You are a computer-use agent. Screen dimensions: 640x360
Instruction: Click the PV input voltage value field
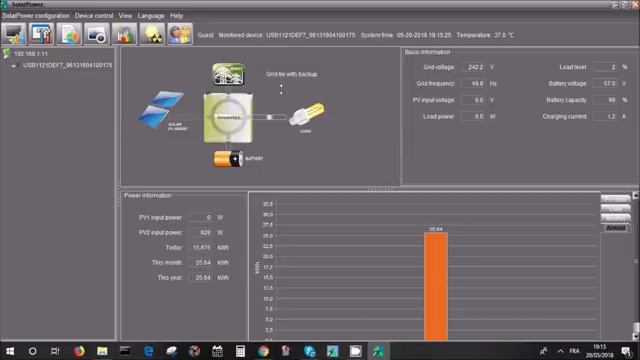(x=473, y=100)
